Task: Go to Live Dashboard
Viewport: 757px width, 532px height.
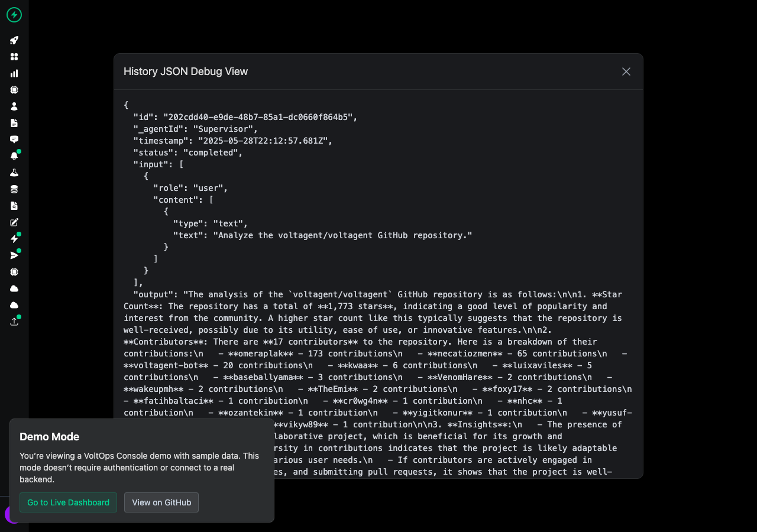Action: click(x=68, y=502)
